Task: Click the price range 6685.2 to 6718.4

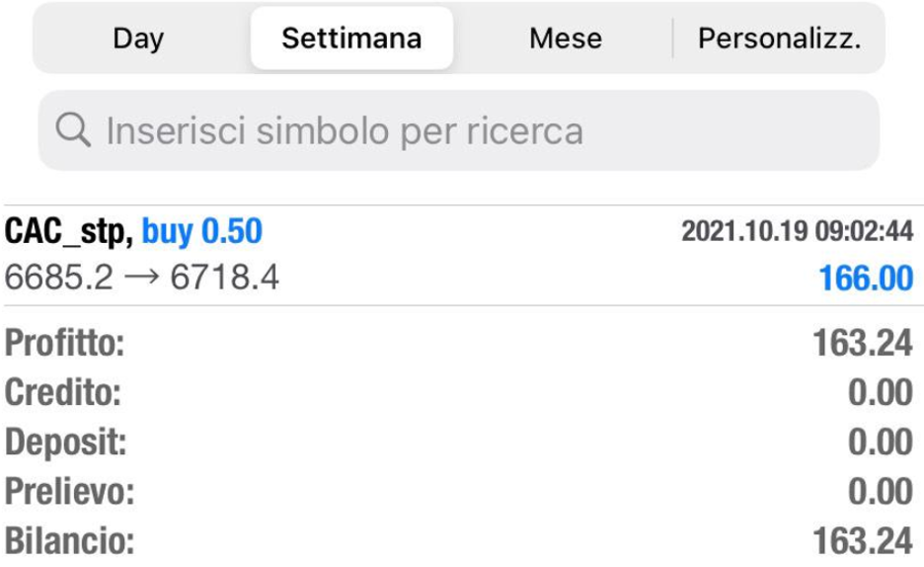Action: coord(141,277)
